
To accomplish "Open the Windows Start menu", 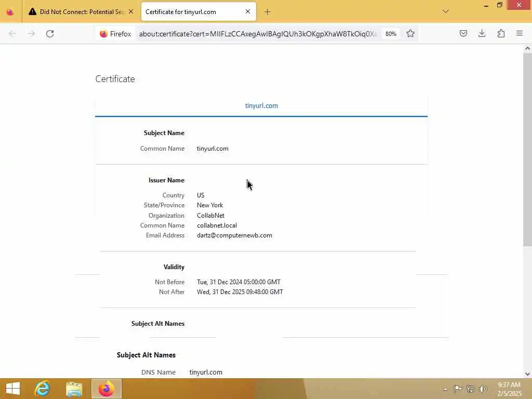I will coord(13,389).
